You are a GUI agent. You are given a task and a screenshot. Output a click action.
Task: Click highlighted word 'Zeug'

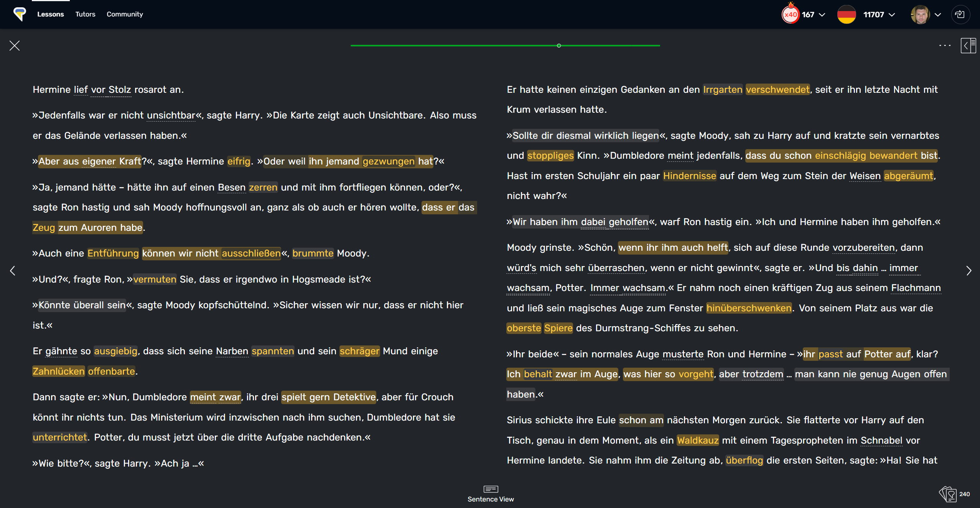click(44, 227)
